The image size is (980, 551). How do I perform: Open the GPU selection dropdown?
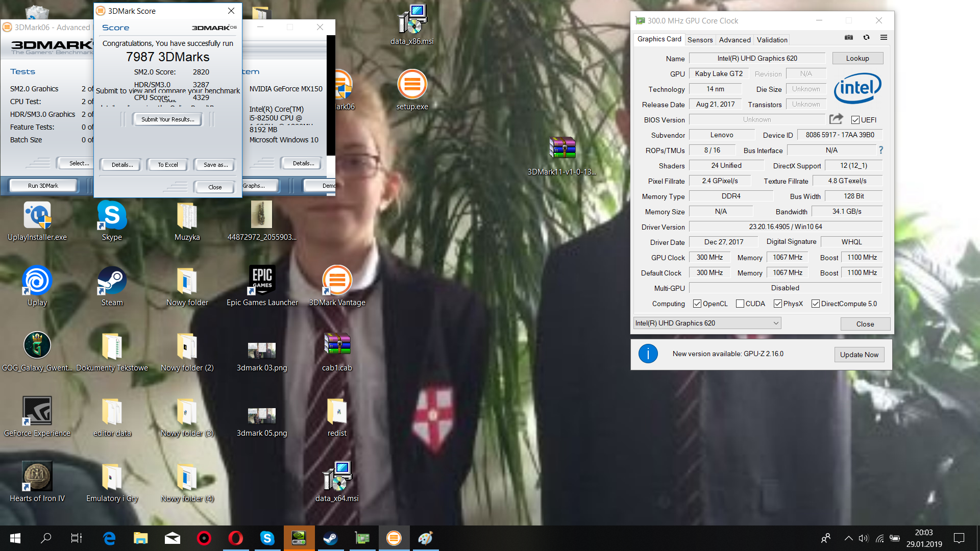pyautogui.click(x=707, y=323)
